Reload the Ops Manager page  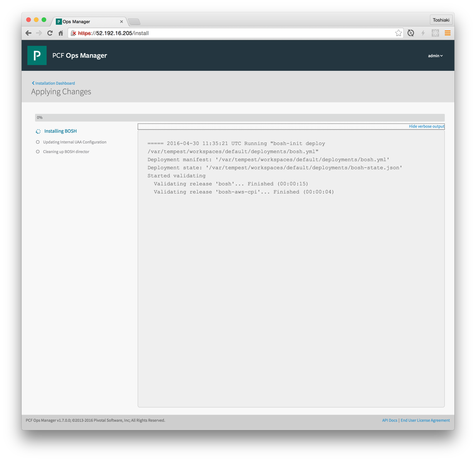click(x=50, y=33)
